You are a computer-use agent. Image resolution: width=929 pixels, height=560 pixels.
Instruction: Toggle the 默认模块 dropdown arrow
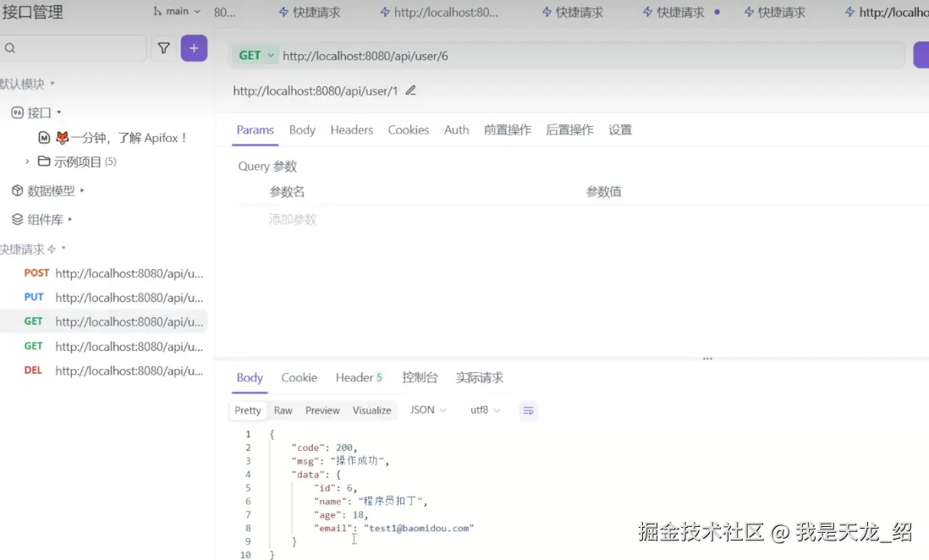point(52,83)
